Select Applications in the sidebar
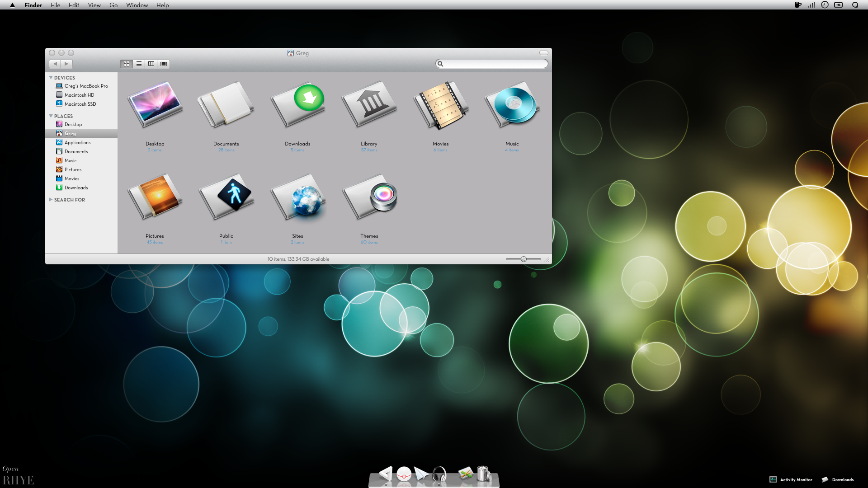 point(77,142)
